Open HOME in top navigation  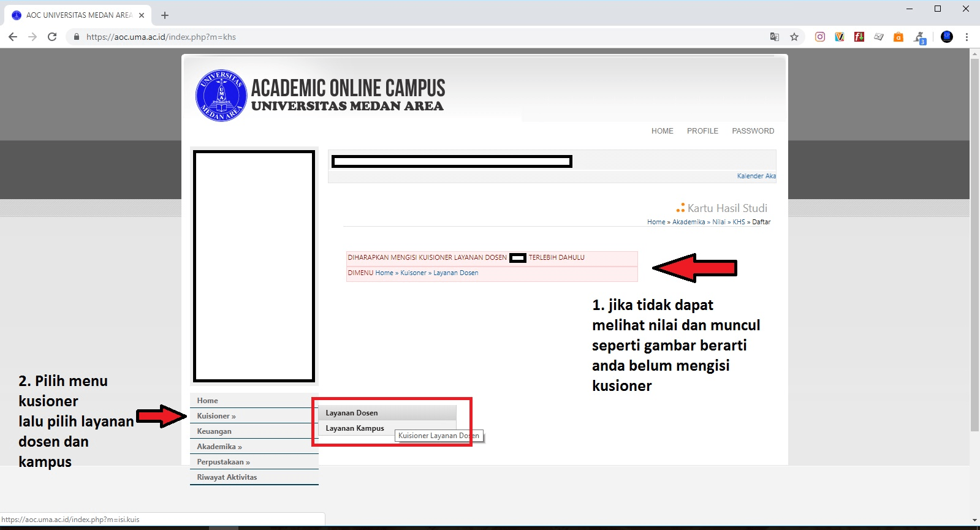662,131
